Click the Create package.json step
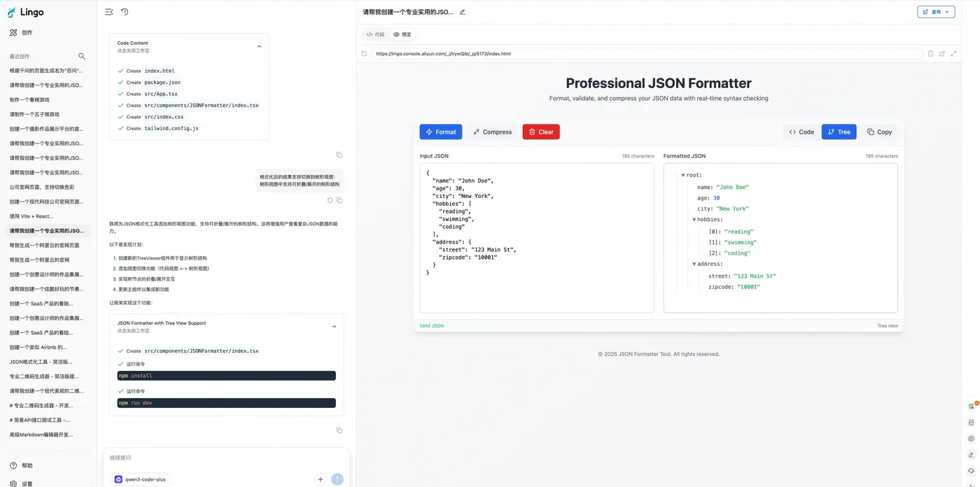 tap(149, 83)
